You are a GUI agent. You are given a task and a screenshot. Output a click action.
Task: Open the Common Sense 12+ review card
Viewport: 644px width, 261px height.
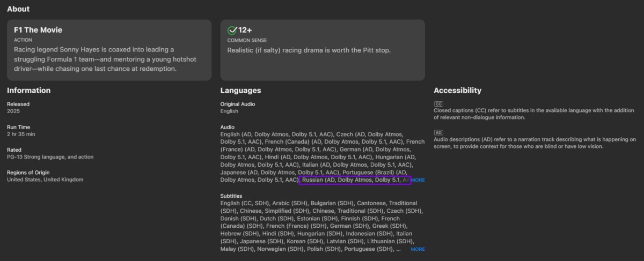[322, 50]
